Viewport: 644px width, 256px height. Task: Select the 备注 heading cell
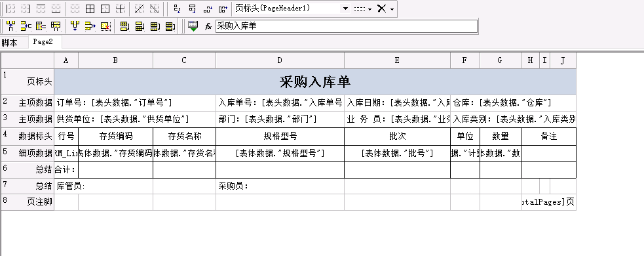549,137
